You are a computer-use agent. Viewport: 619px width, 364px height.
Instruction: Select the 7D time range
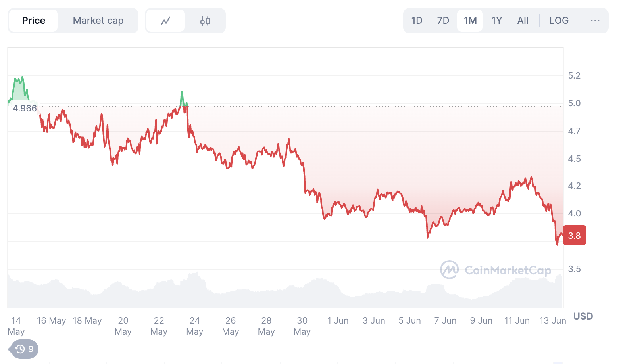(x=443, y=21)
